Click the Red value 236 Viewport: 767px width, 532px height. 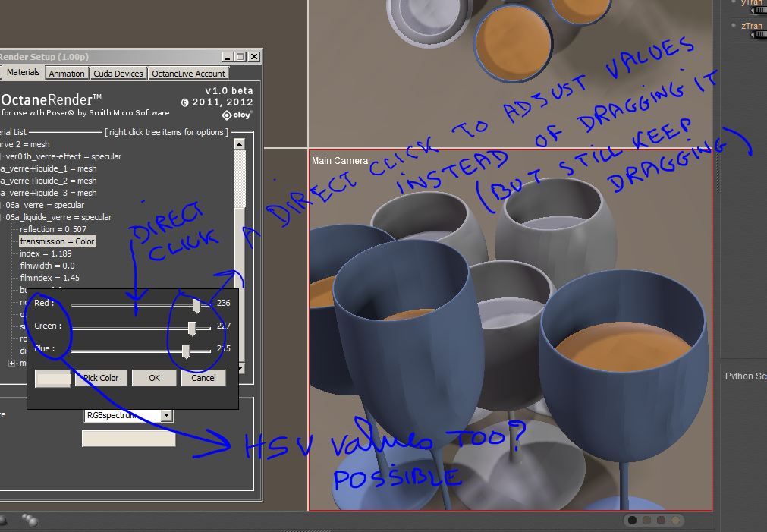(223, 303)
